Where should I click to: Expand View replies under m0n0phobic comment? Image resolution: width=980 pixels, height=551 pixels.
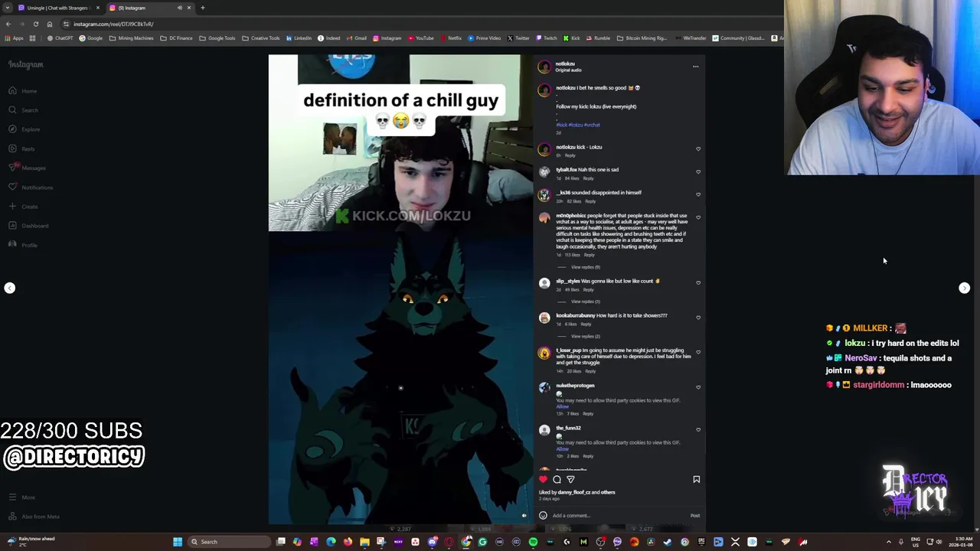pyautogui.click(x=585, y=267)
